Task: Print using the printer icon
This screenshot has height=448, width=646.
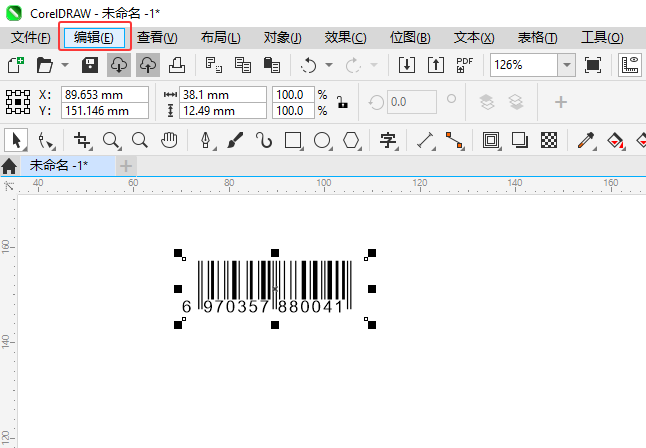Action: coord(177,65)
